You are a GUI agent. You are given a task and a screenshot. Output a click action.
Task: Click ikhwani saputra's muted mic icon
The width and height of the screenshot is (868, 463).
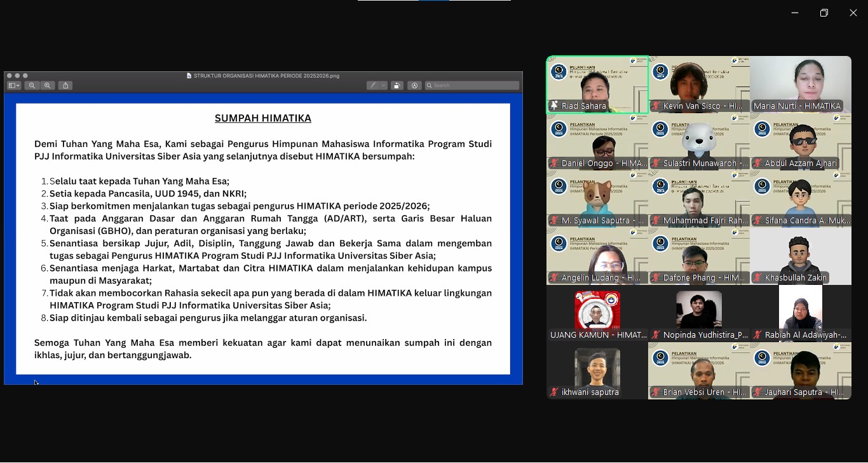pyautogui.click(x=554, y=392)
